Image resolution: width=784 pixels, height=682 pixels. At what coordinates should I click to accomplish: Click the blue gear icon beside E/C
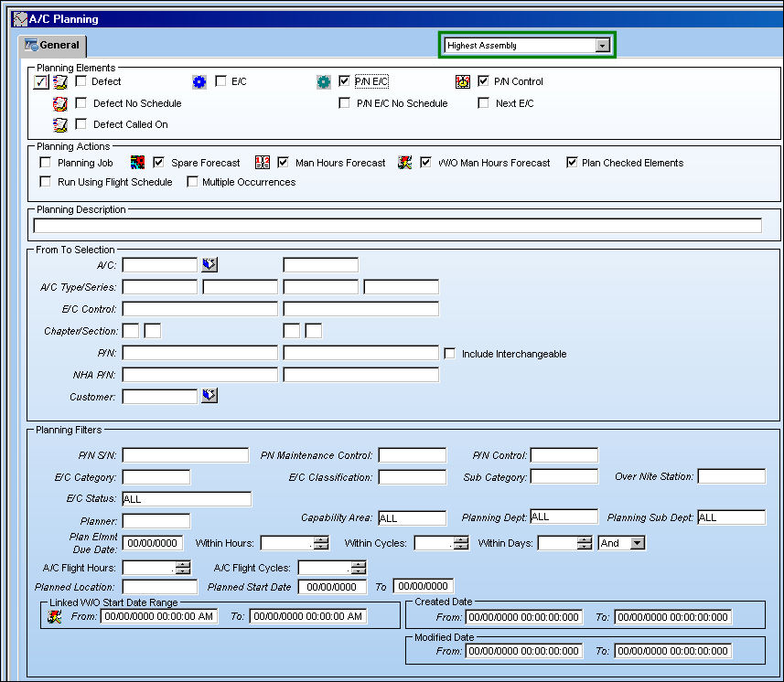click(x=199, y=82)
